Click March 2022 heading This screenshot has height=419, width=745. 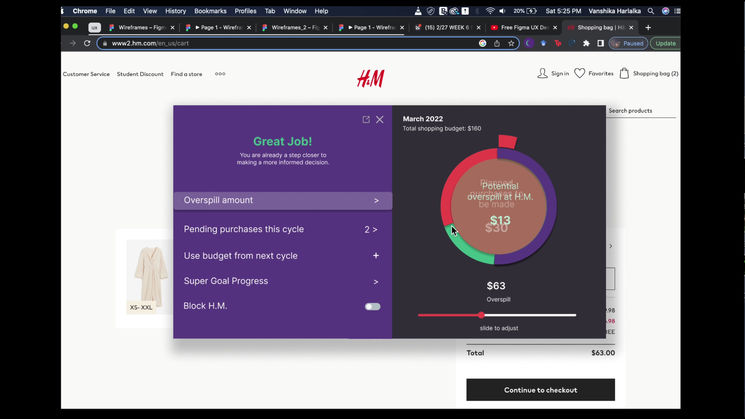[x=422, y=119]
